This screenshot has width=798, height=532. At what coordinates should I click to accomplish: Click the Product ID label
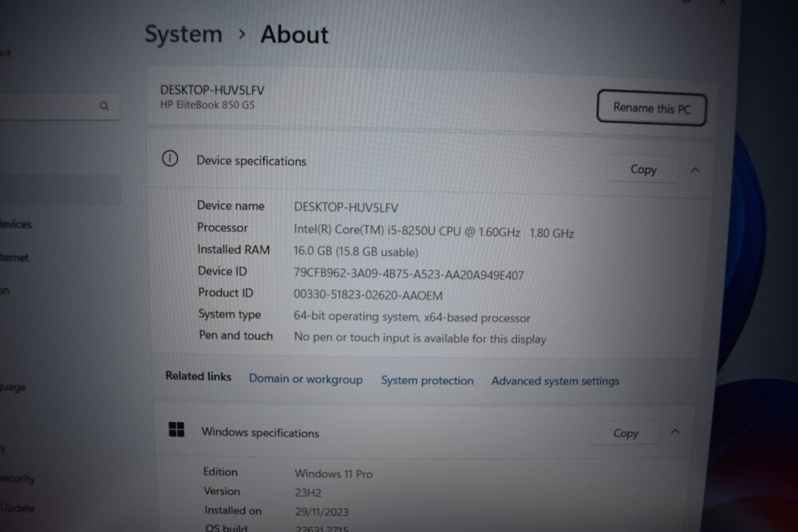click(226, 293)
